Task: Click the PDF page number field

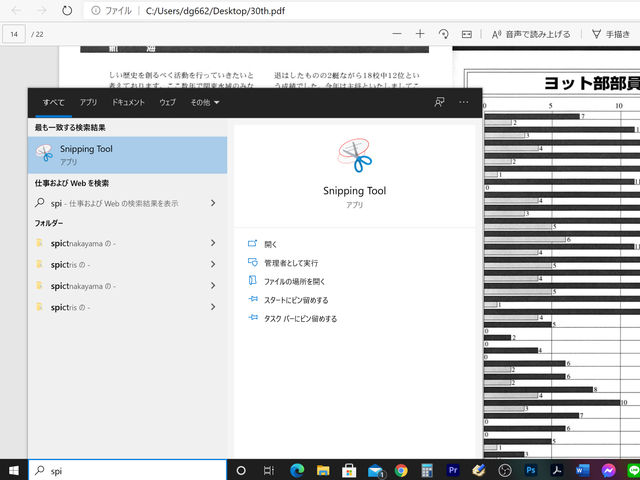Action: click(x=14, y=34)
